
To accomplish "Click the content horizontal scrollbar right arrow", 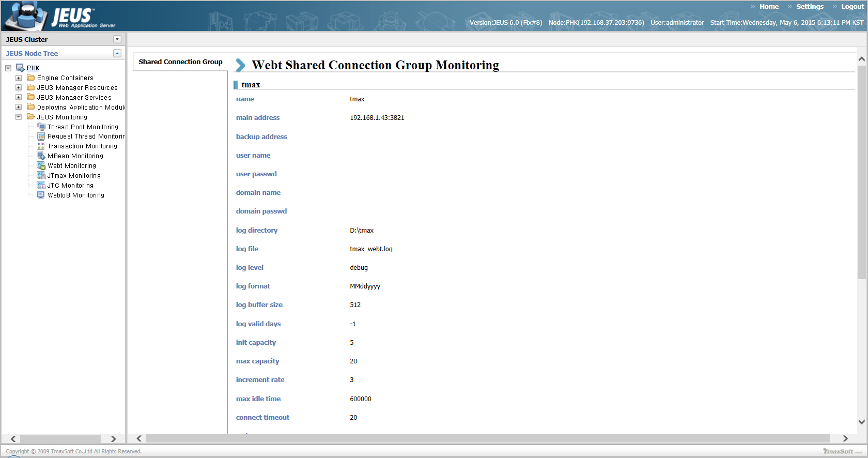I will click(845, 438).
